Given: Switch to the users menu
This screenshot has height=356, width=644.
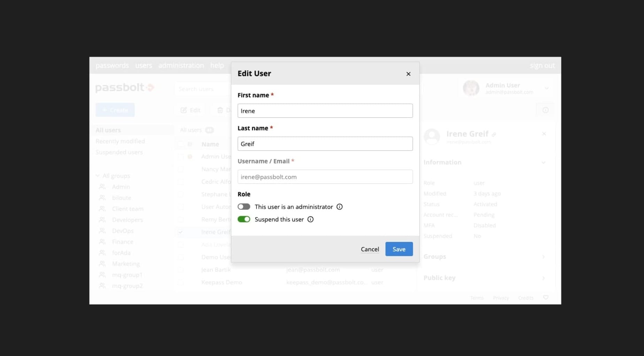Looking at the screenshot, I should (143, 65).
